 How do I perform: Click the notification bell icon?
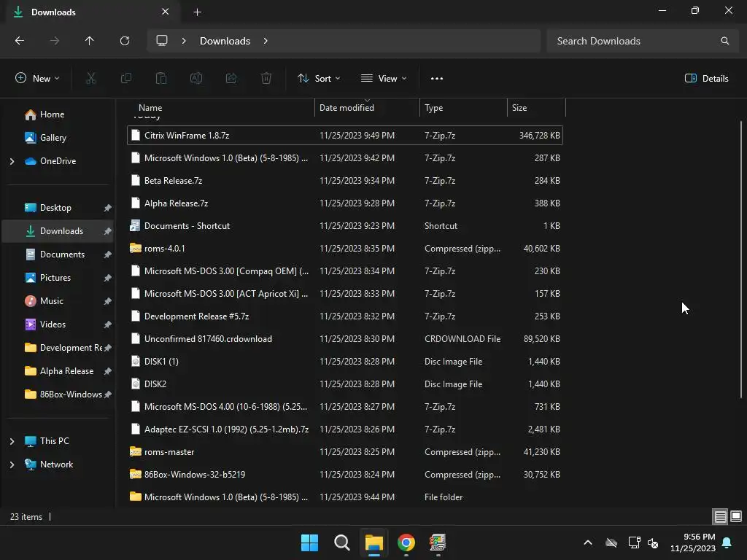point(727,542)
